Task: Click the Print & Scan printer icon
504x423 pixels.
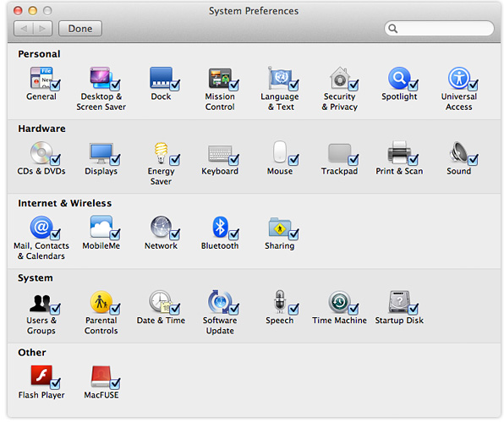Action: [399, 152]
